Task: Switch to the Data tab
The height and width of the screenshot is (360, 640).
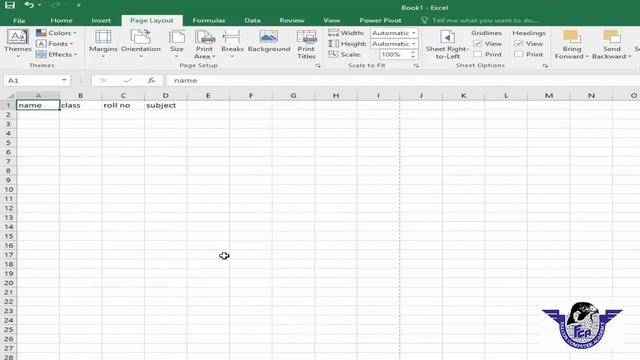Action: (252, 20)
